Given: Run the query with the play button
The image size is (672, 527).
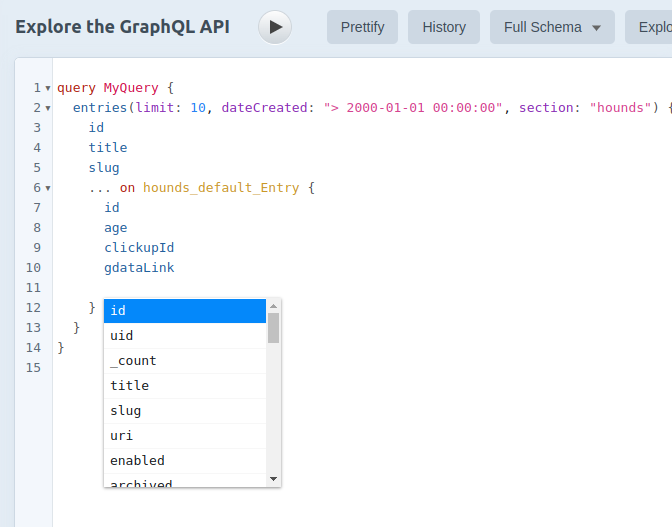Looking at the screenshot, I should coord(275,27).
